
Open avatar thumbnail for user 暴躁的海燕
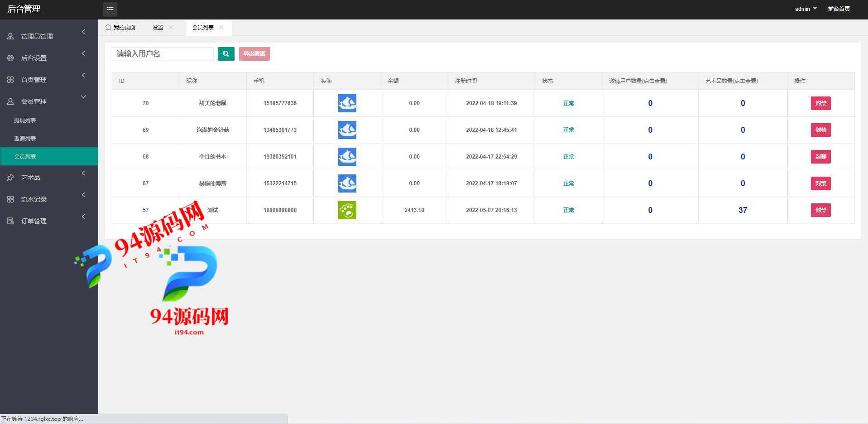click(x=347, y=183)
